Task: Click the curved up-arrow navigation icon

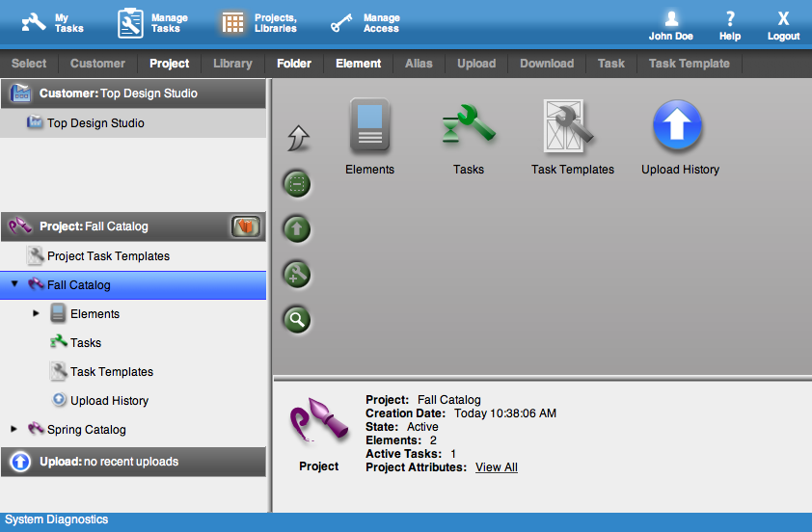Action: (296, 139)
